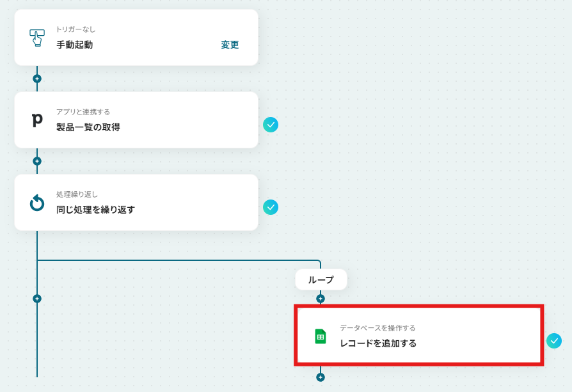Click checkmark status beside 製品一覧の取得
This screenshot has width=572, height=392.
pyautogui.click(x=271, y=125)
